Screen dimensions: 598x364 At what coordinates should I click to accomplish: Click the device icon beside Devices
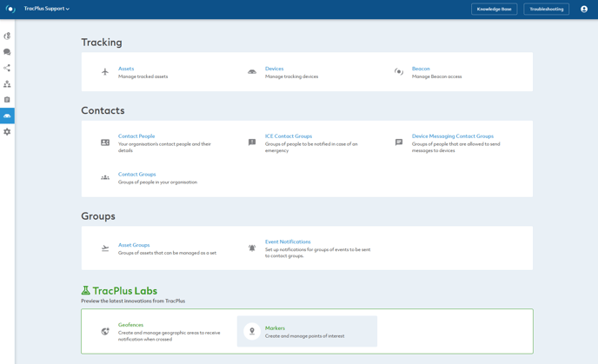pyautogui.click(x=252, y=71)
